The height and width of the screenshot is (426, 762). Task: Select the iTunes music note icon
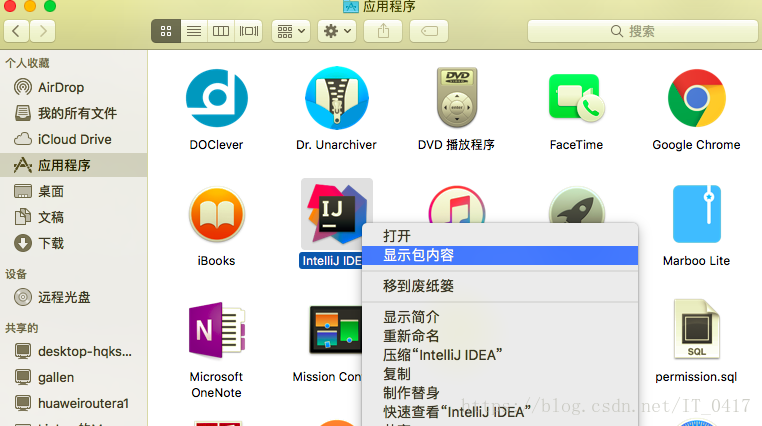tap(456, 205)
